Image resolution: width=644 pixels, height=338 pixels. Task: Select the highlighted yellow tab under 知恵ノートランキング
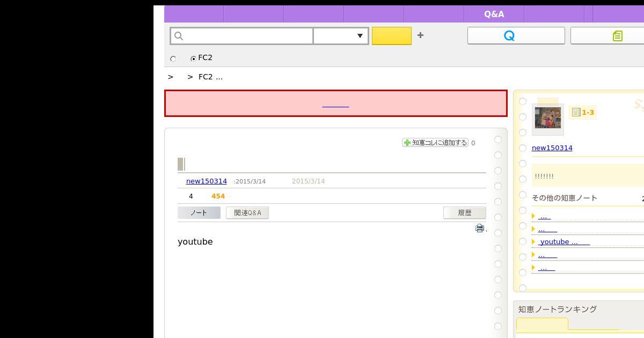click(542, 324)
